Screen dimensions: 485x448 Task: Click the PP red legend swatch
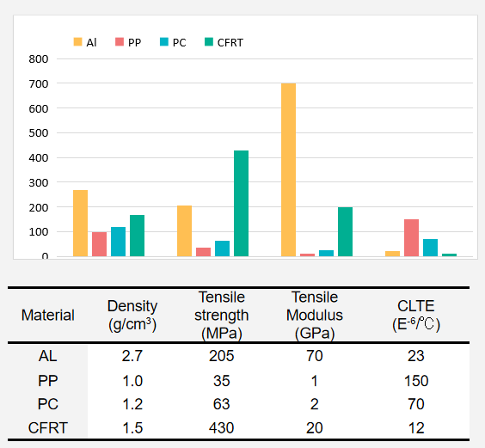[x=120, y=42]
